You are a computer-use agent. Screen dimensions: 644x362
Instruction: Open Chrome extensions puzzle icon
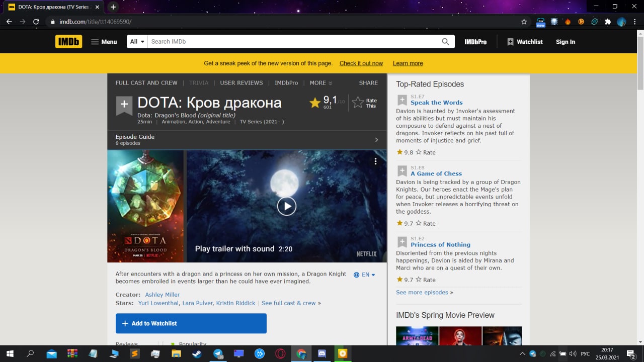[608, 22]
